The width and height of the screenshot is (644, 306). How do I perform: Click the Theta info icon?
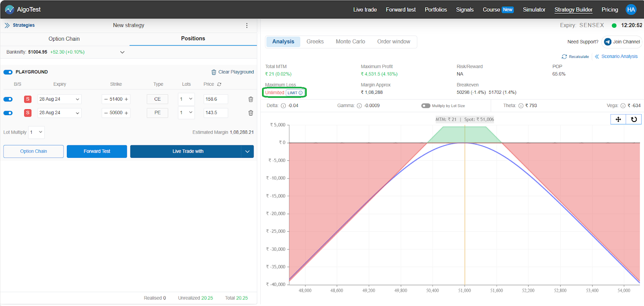coord(521,106)
